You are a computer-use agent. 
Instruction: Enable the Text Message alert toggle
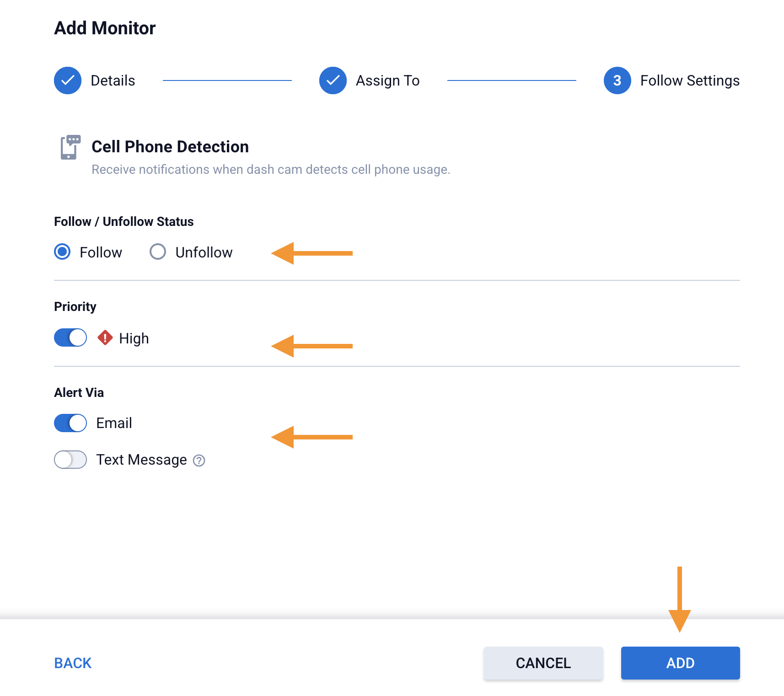tap(70, 460)
